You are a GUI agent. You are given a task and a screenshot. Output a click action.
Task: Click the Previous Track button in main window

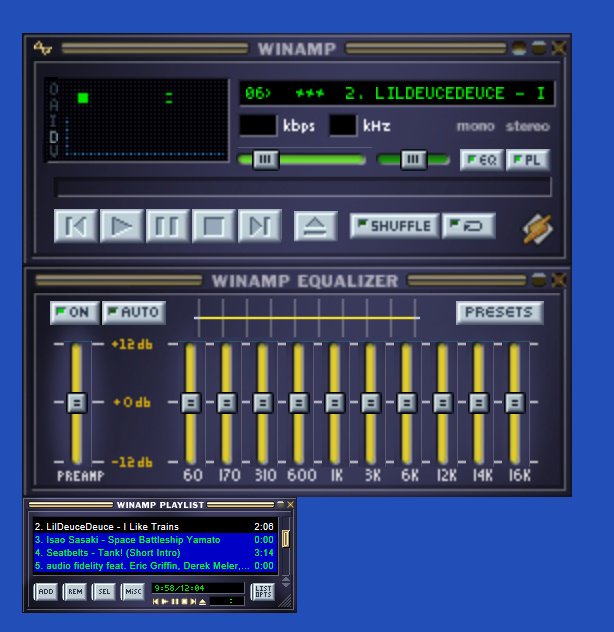[x=76, y=226]
